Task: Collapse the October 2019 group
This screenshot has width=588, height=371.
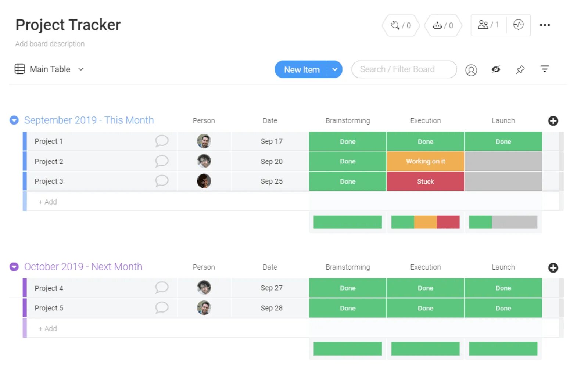Action: pos(14,267)
